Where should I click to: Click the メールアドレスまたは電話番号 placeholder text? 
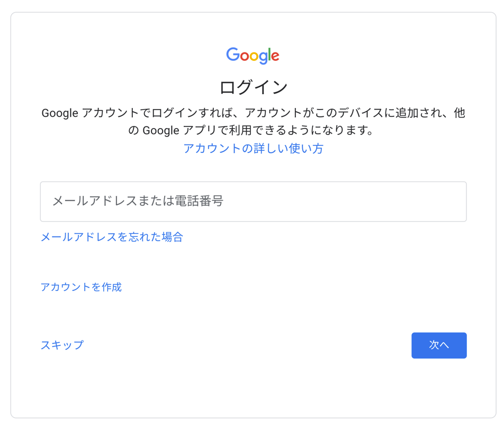pos(138,201)
